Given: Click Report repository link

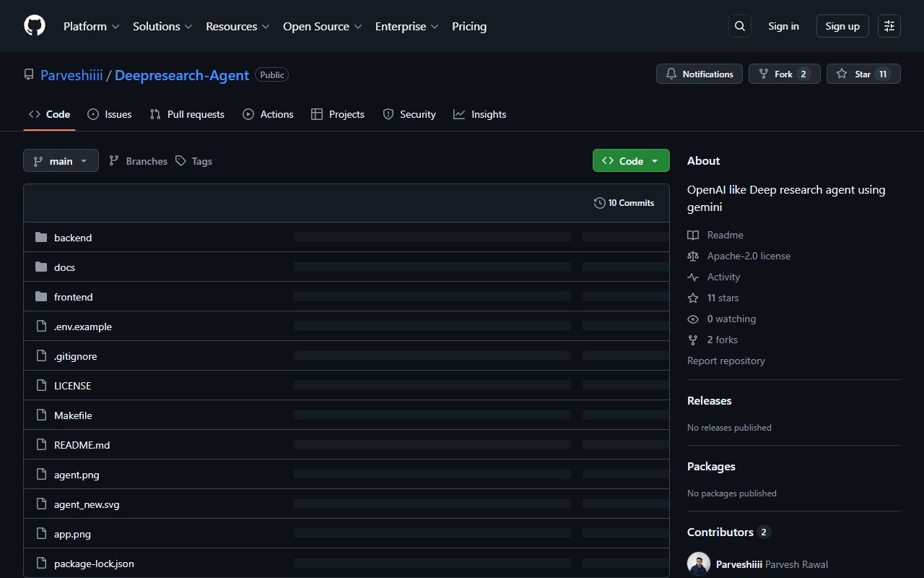Looking at the screenshot, I should (725, 361).
